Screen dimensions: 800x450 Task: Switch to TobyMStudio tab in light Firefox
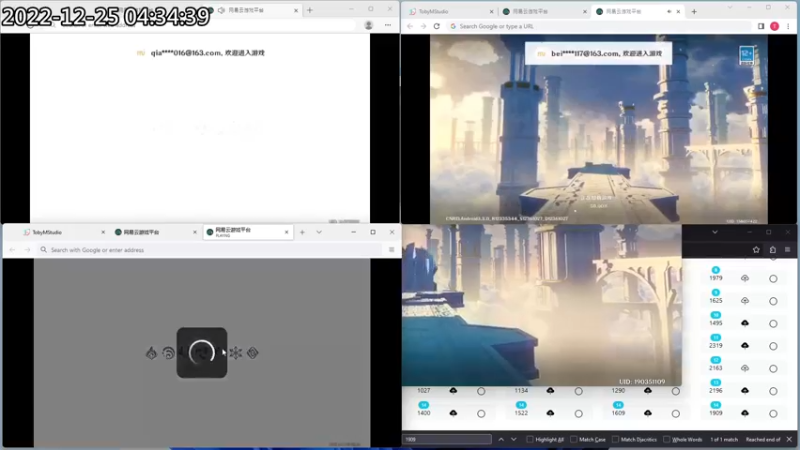(64, 232)
